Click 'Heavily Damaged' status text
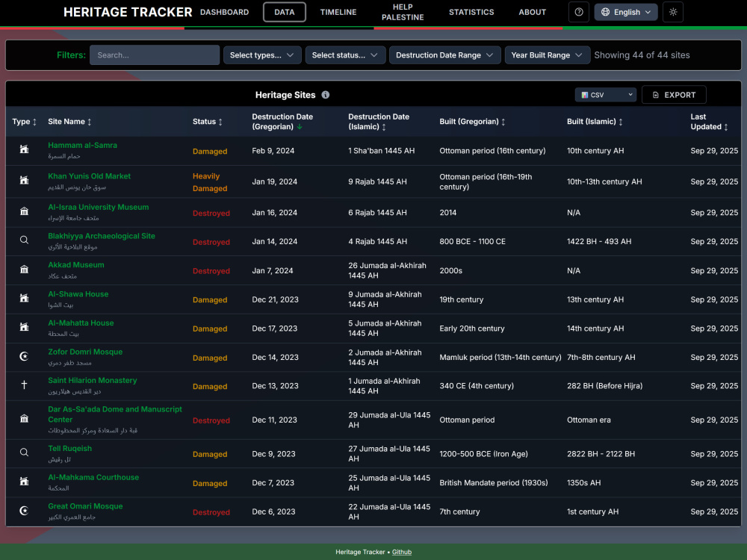 click(210, 182)
